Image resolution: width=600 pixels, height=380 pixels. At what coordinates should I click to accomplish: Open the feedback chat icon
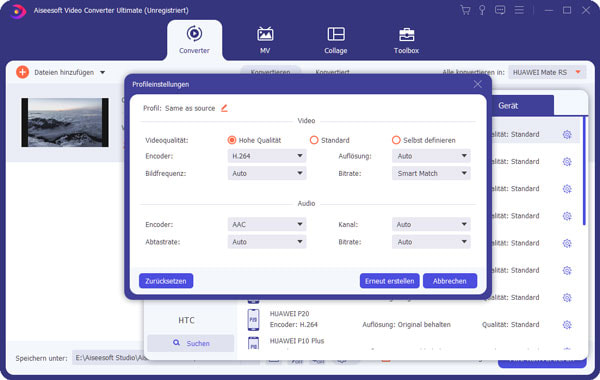click(x=500, y=10)
